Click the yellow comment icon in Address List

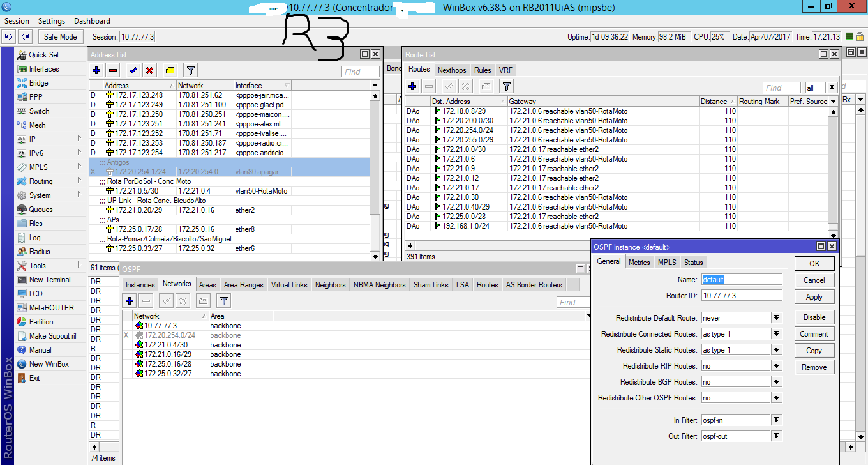click(x=170, y=70)
